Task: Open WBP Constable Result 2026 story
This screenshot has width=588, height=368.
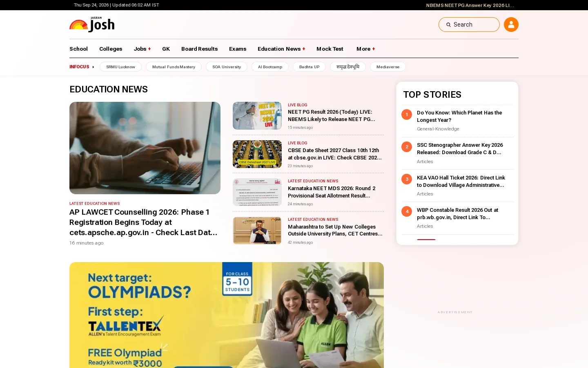Action: [457, 213]
